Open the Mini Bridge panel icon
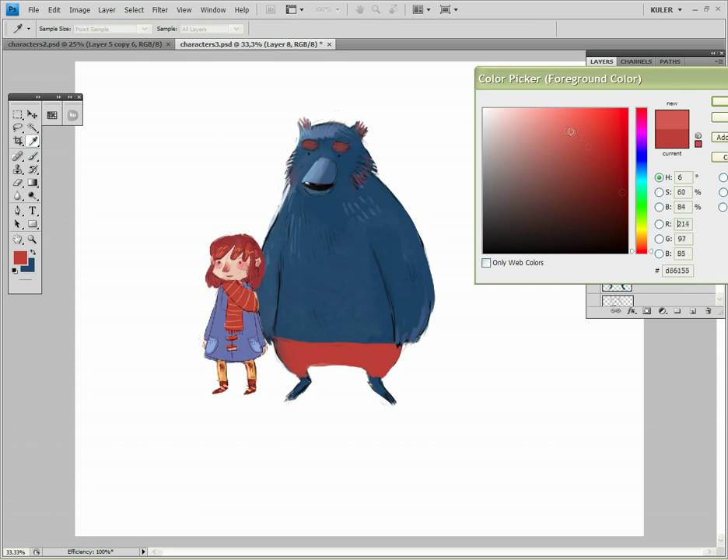Image resolution: width=728 pixels, height=560 pixels. click(x=52, y=115)
